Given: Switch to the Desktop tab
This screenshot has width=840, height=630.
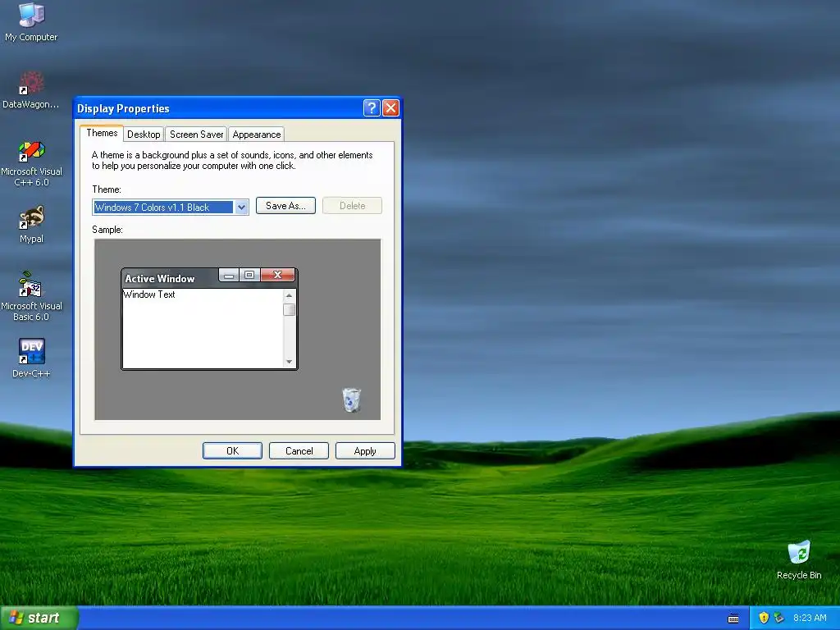Looking at the screenshot, I should click(144, 135).
